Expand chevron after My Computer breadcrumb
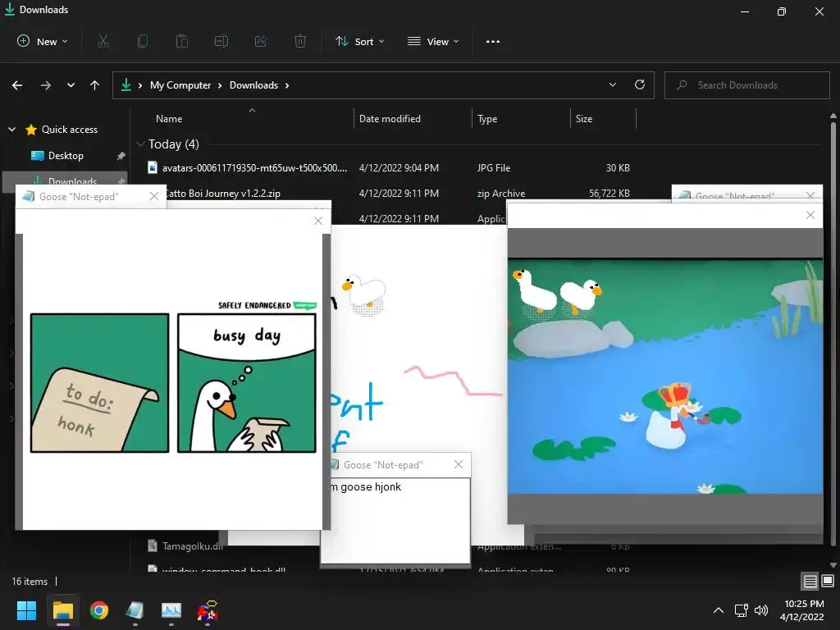The image size is (840, 630). coord(220,85)
